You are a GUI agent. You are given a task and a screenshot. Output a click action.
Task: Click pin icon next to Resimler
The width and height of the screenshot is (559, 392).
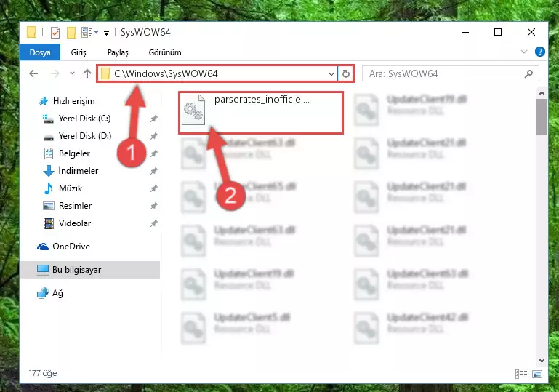pos(153,206)
